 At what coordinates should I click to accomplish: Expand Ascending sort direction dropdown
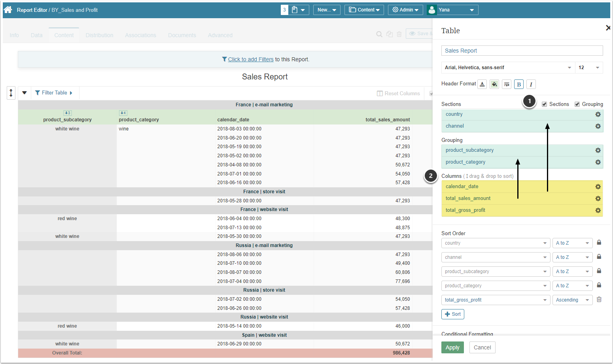572,300
